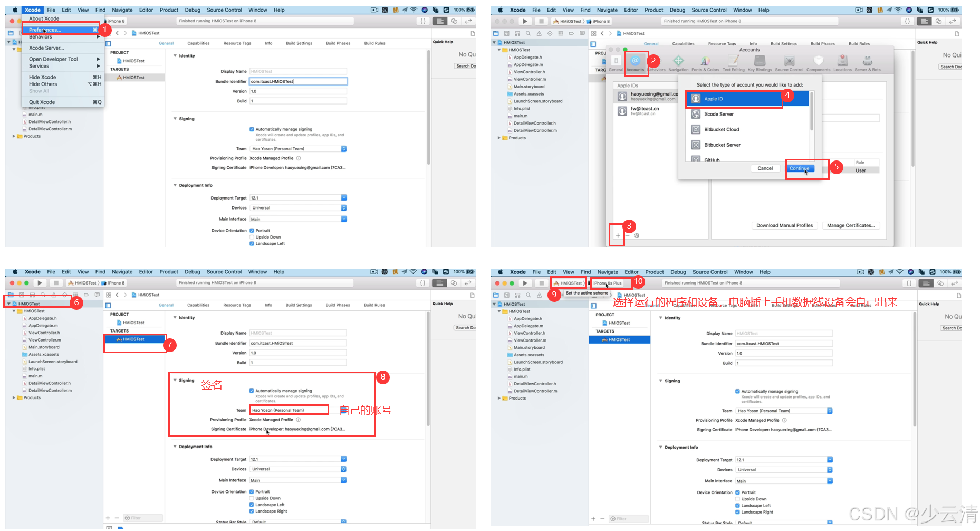Choose Hide Others in the Xcode menu

[63, 84]
